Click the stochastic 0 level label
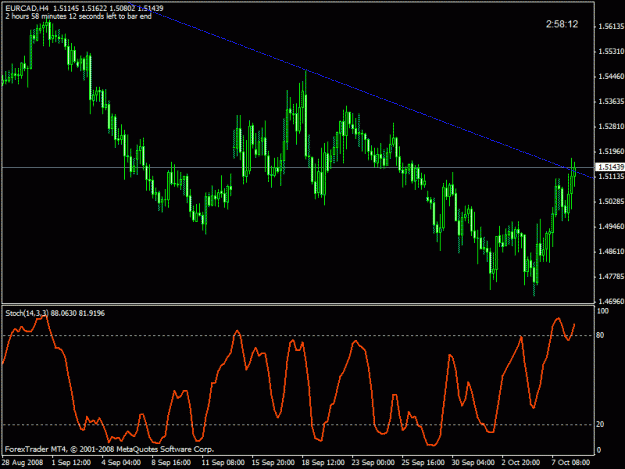Viewport: 625px width, 469px height. (599, 450)
